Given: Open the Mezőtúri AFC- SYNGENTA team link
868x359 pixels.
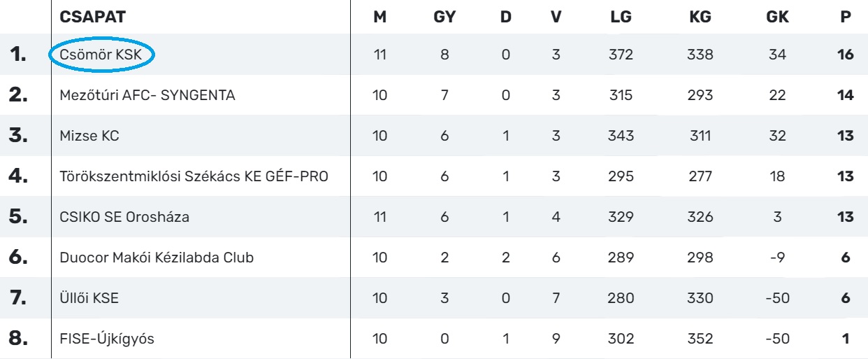Looking at the screenshot, I should click(x=147, y=95).
